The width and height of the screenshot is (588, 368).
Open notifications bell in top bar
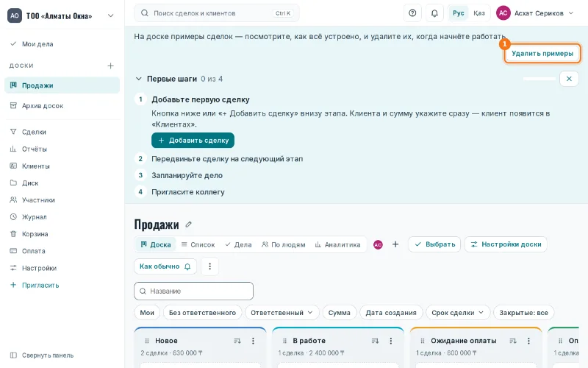tap(434, 13)
